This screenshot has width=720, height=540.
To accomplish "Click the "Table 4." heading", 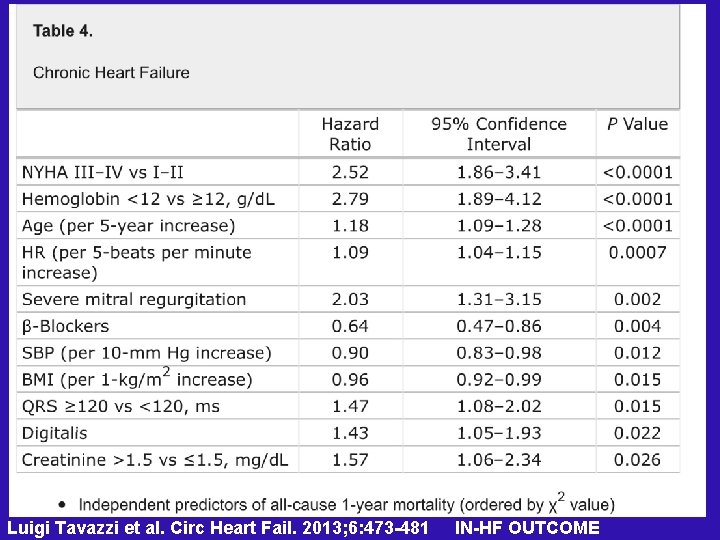I will pos(63,30).
